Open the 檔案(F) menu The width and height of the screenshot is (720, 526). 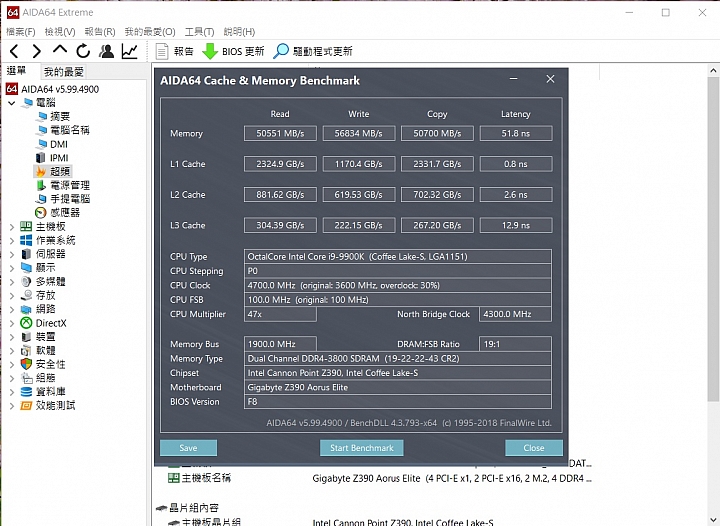click(x=21, y=32)
